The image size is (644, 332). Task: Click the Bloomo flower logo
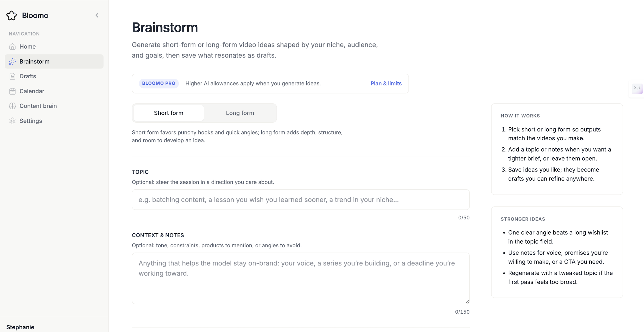click(x=11, y=15)
